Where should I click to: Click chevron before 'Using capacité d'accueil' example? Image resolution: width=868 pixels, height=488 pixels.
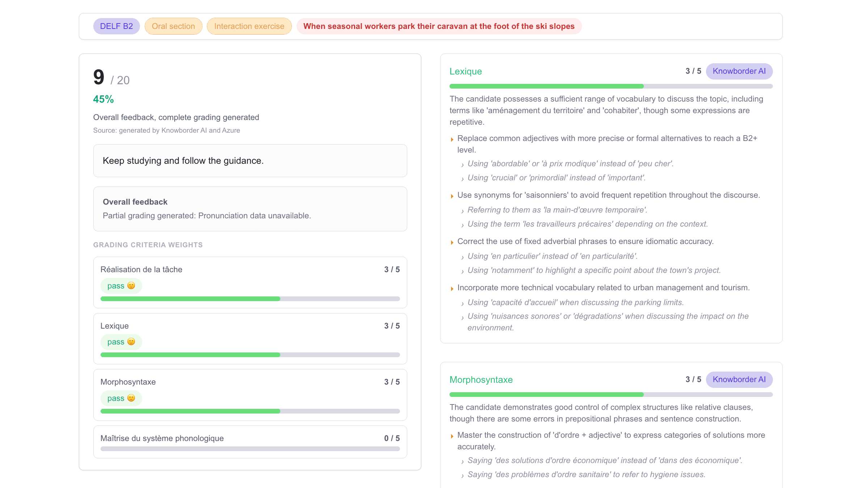coord(463,304)
